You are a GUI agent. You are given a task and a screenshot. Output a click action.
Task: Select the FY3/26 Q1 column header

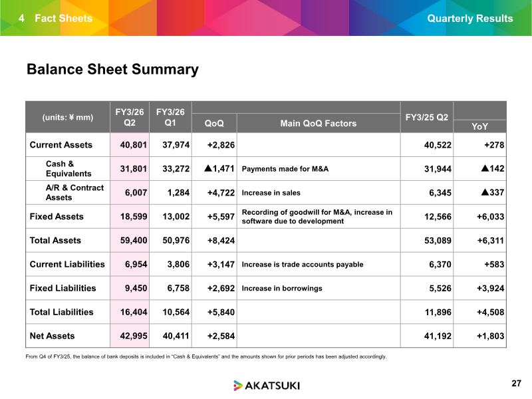point(170,117)
